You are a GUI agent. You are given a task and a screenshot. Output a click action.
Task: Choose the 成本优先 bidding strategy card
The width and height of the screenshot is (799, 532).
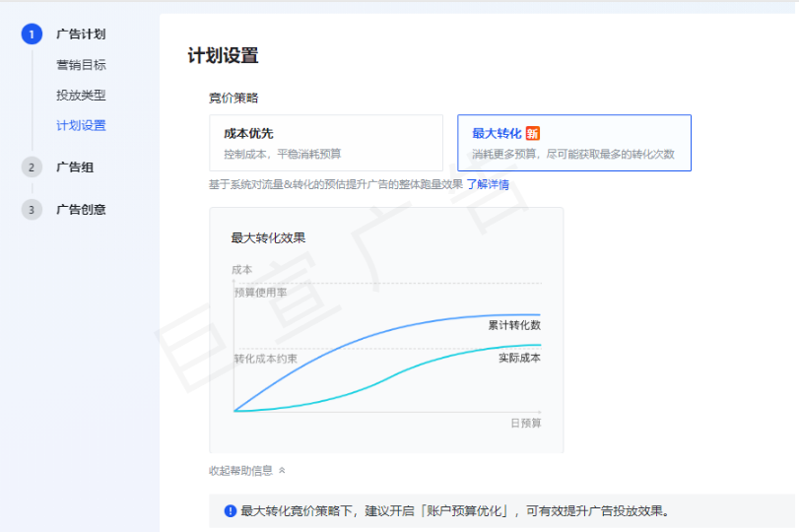[326, 143]
